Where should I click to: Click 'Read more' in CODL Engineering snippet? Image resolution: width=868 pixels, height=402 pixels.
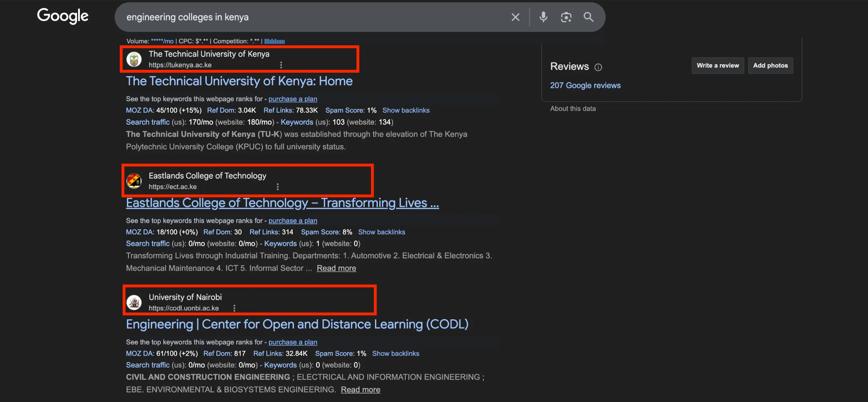coord(360,390)
